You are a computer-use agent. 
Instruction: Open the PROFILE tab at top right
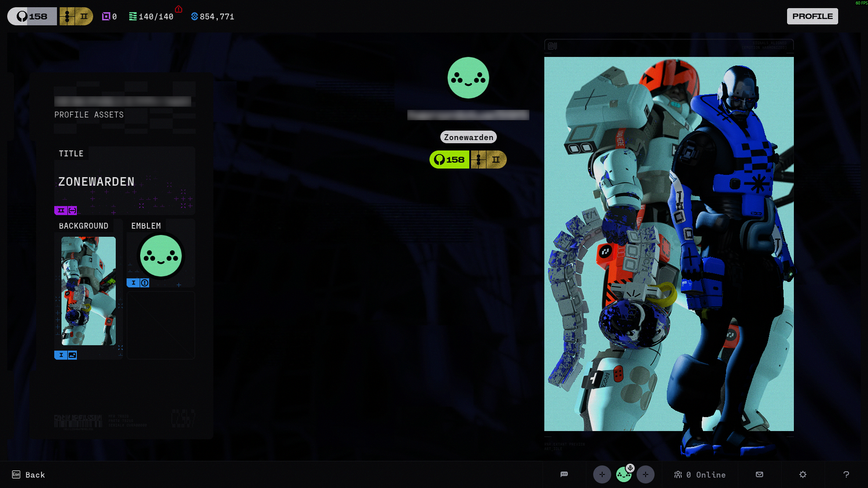pyautogui.click(x=812, y=16)
